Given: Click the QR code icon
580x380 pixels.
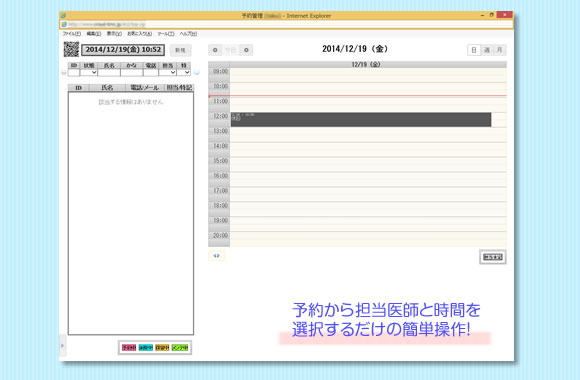Looking at the screenshot, I should pos(71,49).
